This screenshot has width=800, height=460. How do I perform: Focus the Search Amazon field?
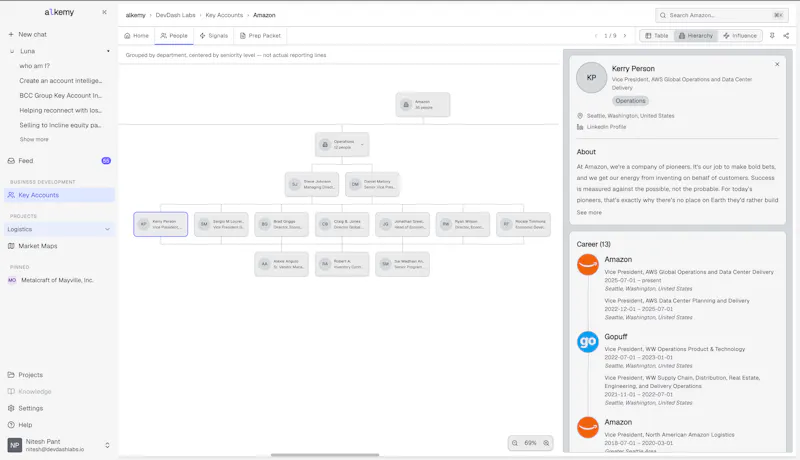point(721,15)
